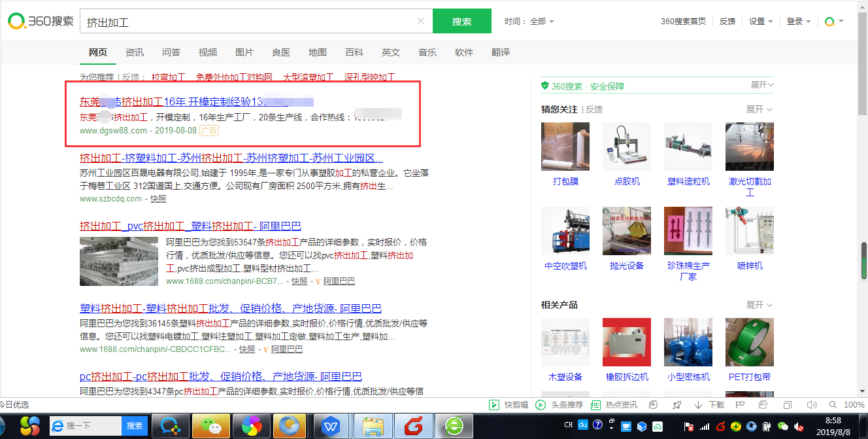Click the 珍珠棉生产厂家 label
Image resolution: width=868 pixels, height=439 pixels.
tap(688, 272)
